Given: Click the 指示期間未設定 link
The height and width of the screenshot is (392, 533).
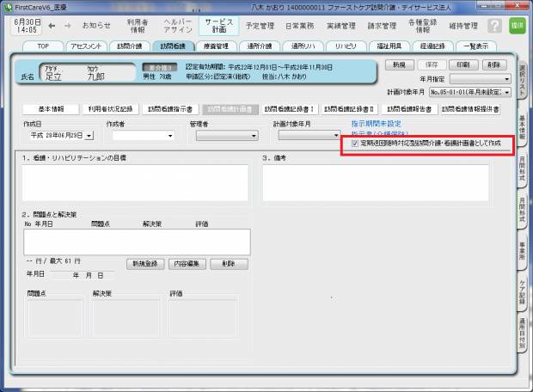Looking at the screenshot, I should pyautogui.click(x=374, y=124).
